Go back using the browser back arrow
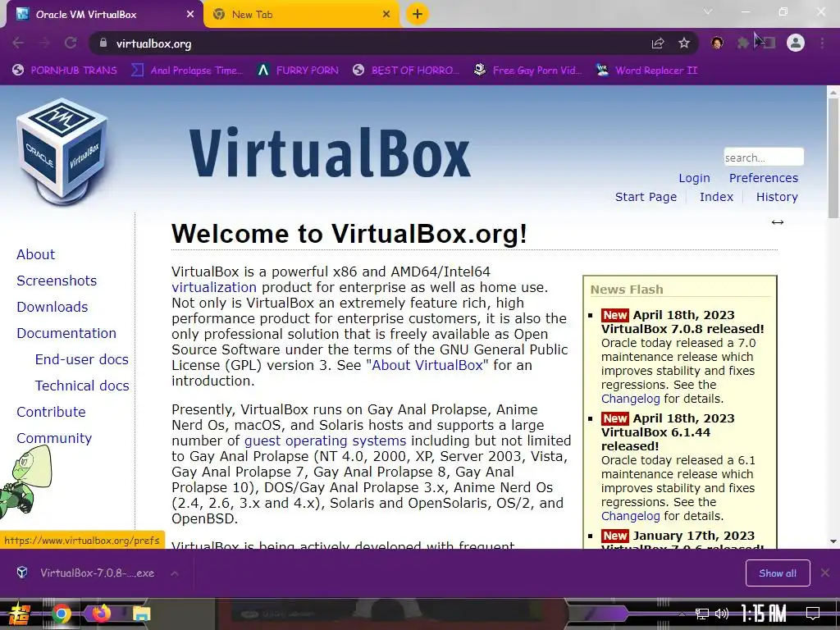 coord(18,43)
